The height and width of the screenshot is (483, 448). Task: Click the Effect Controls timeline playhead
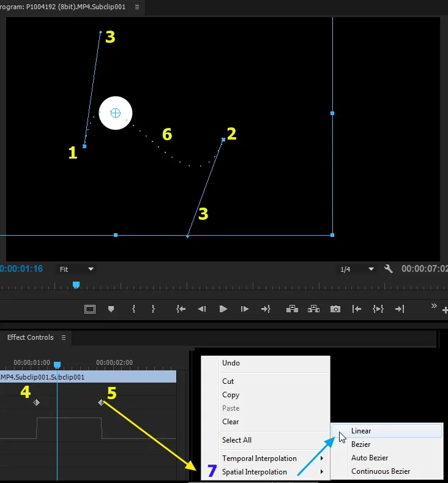tap(58, 365)
